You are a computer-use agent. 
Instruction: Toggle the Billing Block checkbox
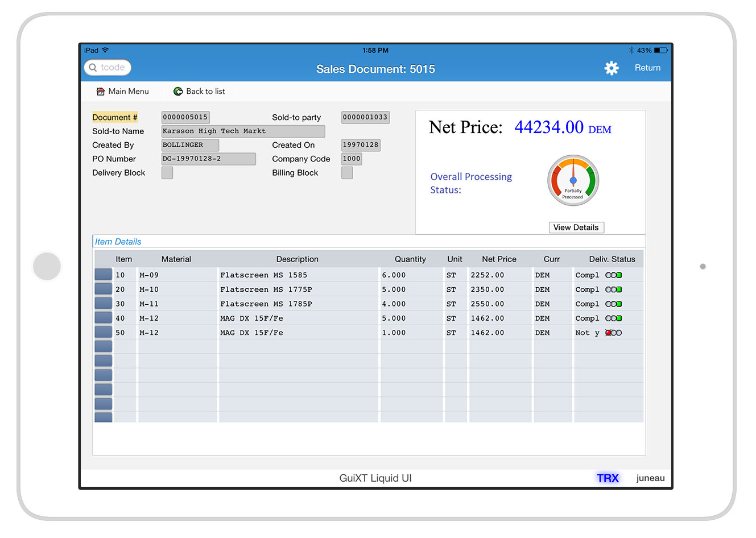[x=347, y=173]
